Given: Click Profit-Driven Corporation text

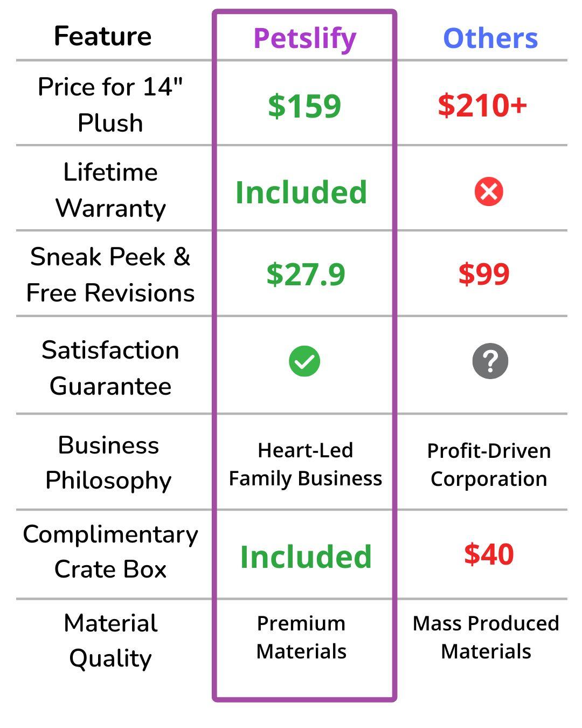Looking at the screenshot, I should click(x=489, y=465).
